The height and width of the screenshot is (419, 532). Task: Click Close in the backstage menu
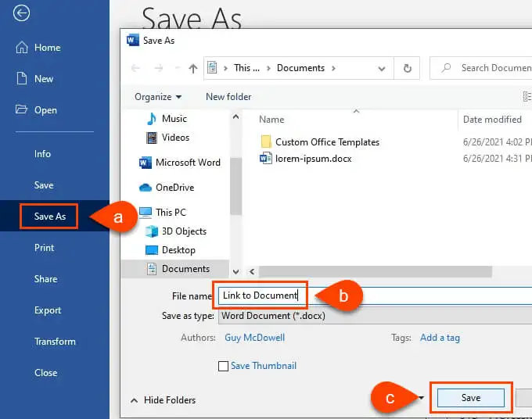coord(46,373)
